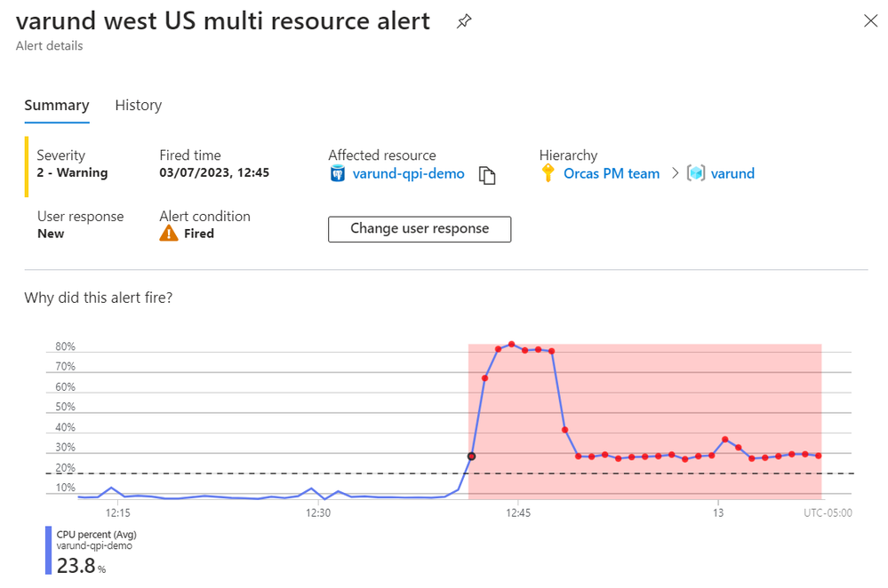Image resolution: width=888 pixels, height=588 pixels.
Task: Expand hierarchy chevron after Orcas PM team
Action: (674, 174)
